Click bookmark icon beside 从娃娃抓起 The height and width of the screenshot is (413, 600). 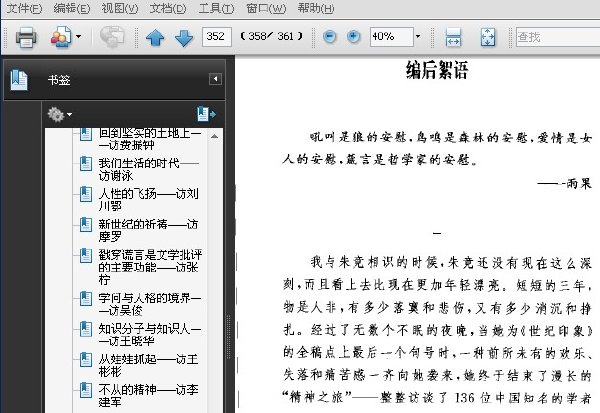tap(86, 360)
